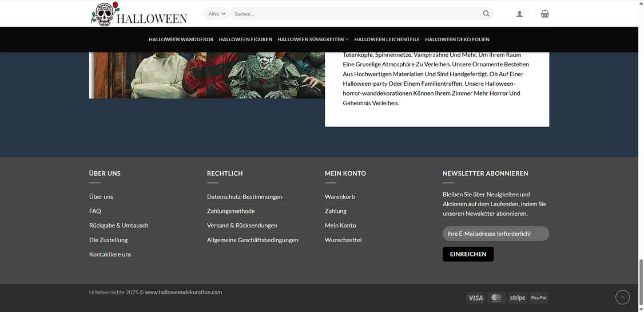Click www.halloweendekoration.com copyright text
Viewport: 644px width, 312px height.
(183, 293)
